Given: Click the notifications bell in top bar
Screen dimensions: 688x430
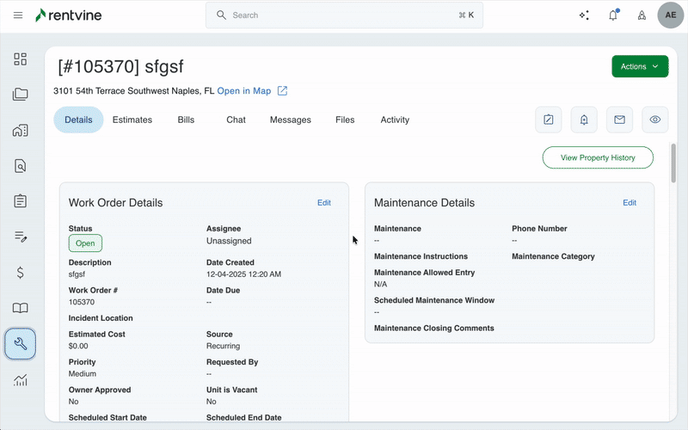Looking at the screenshot, I should click(613, 15).
